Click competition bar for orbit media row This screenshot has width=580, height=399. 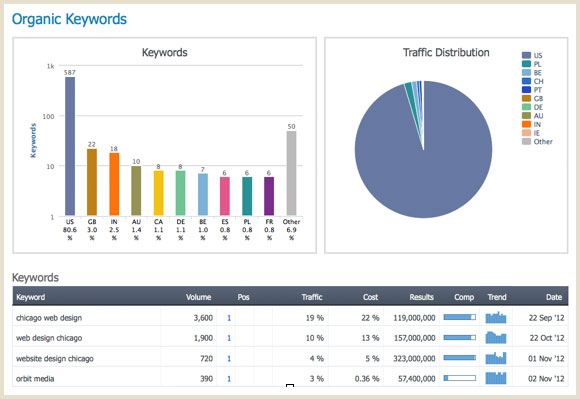[460, 378]
